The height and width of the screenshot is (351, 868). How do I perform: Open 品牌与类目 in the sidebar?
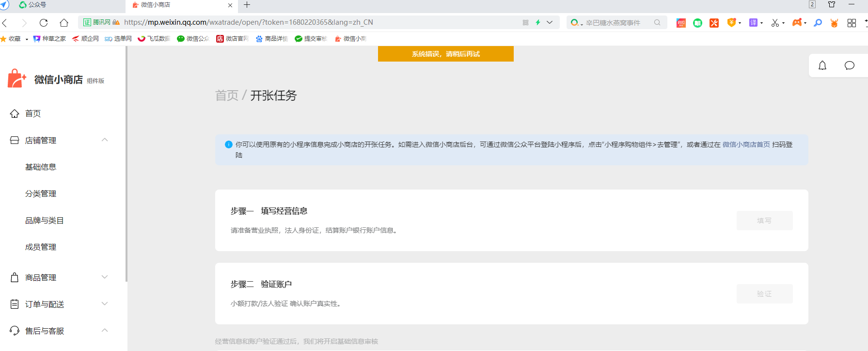pyautogui.click(x=45, y=220)
